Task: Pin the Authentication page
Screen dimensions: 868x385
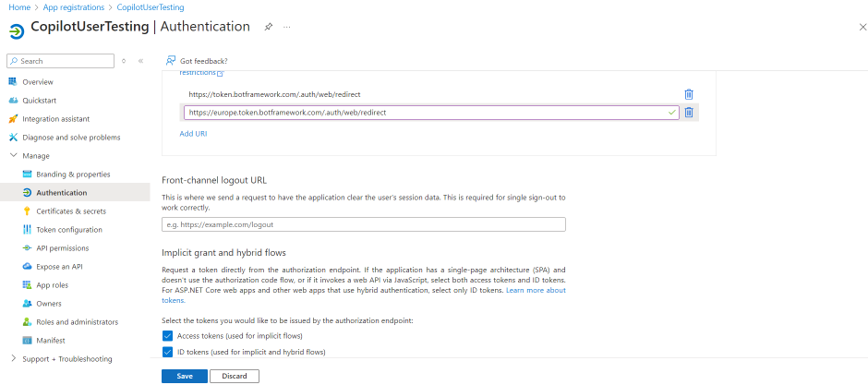Action: click(268, 27)
